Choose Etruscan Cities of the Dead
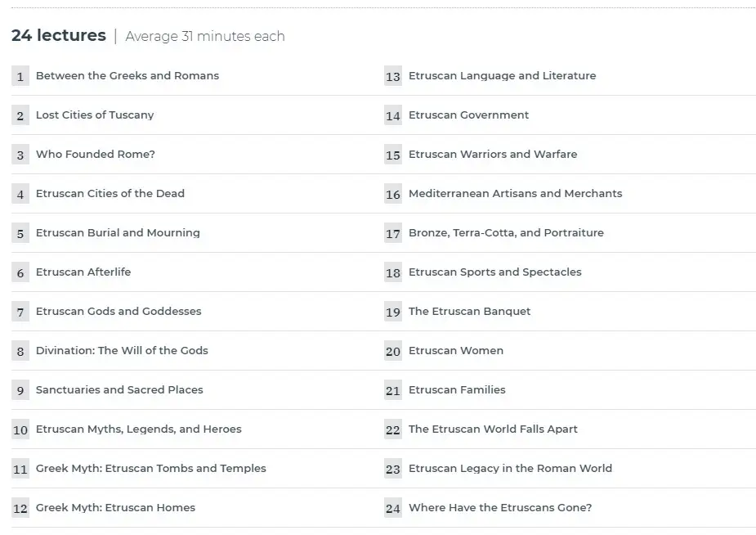Screen dimensions: 756x535 tap(110, 193)
